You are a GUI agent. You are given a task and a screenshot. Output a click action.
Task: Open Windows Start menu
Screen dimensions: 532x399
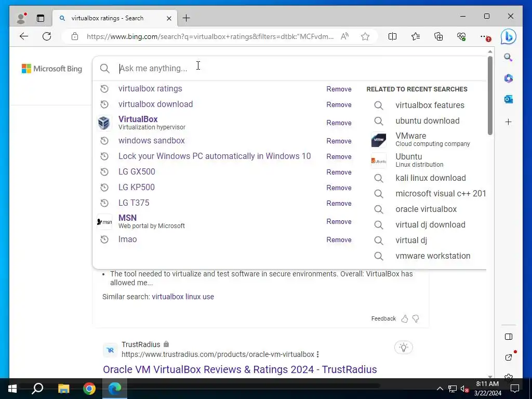point(12,389)
